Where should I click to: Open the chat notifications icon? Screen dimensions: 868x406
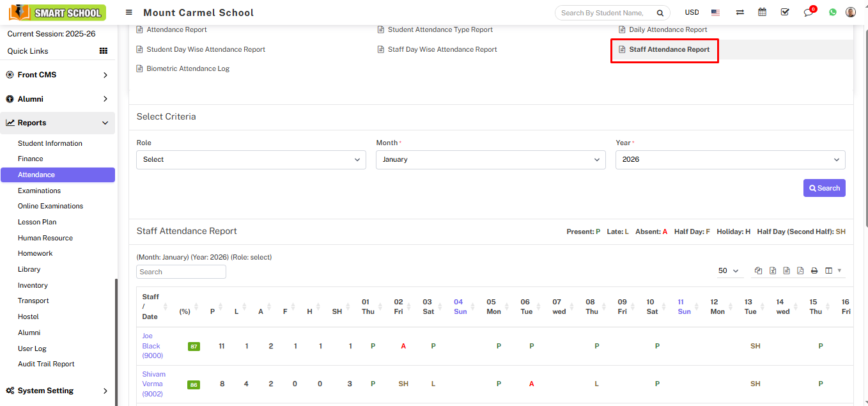(x=809, y=13)
